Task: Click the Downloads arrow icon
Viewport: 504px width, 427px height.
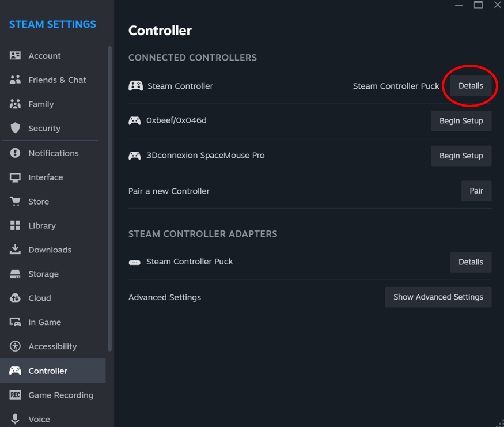Action: tap(15, 249)
